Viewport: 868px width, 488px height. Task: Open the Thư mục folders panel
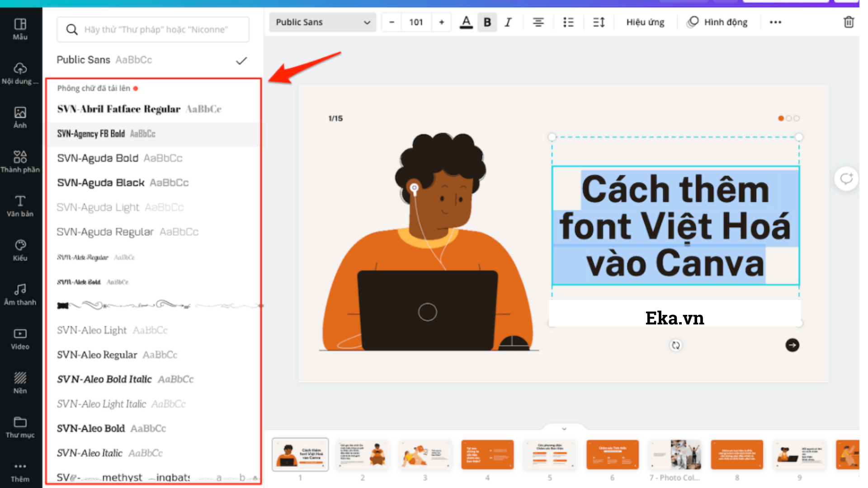(x=20, y=427)
